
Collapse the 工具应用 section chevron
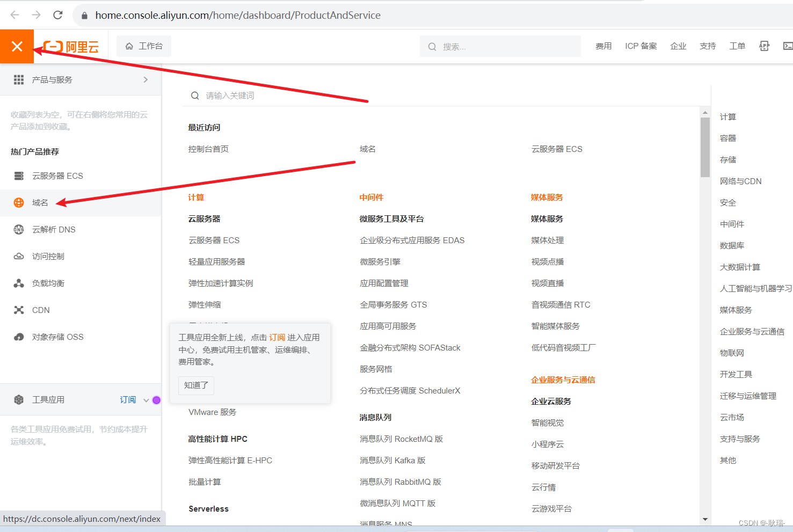(145, 399)
